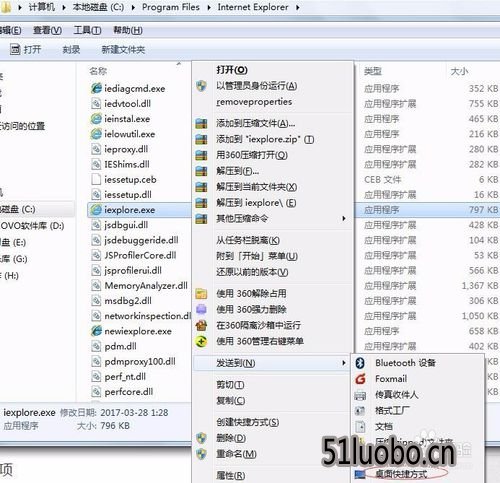Open dropdown after Internet Explorer breadcrumb
Viewport: 500px width, 483px height.
[297, 7]
